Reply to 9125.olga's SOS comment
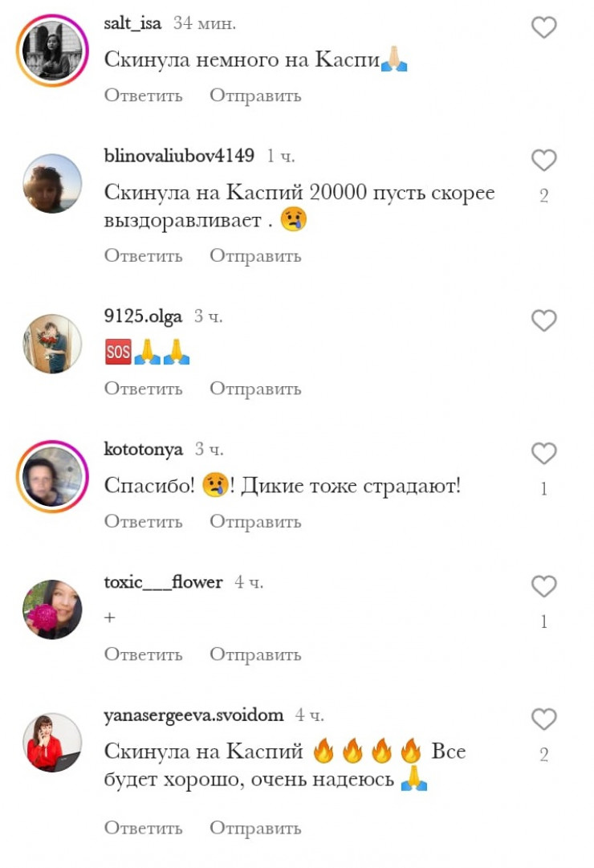The image size is (594, 868). coord(144,389)
